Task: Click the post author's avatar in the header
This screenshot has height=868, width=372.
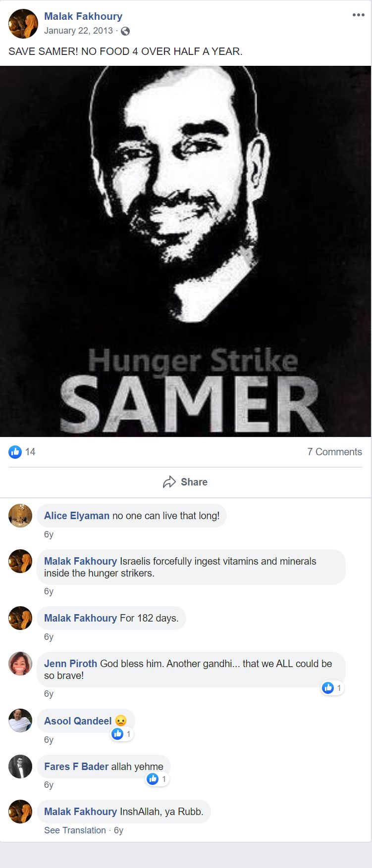Action: [23, 24]
